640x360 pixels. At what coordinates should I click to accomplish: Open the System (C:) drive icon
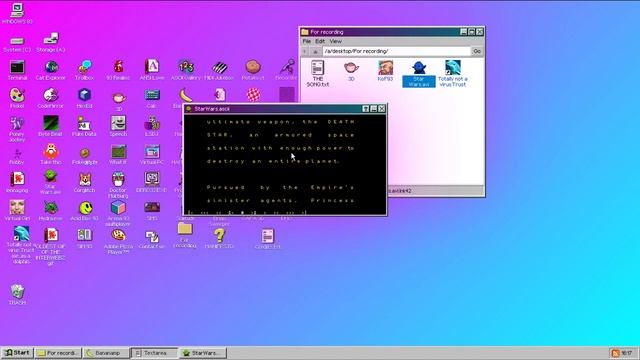click(17, 44)
